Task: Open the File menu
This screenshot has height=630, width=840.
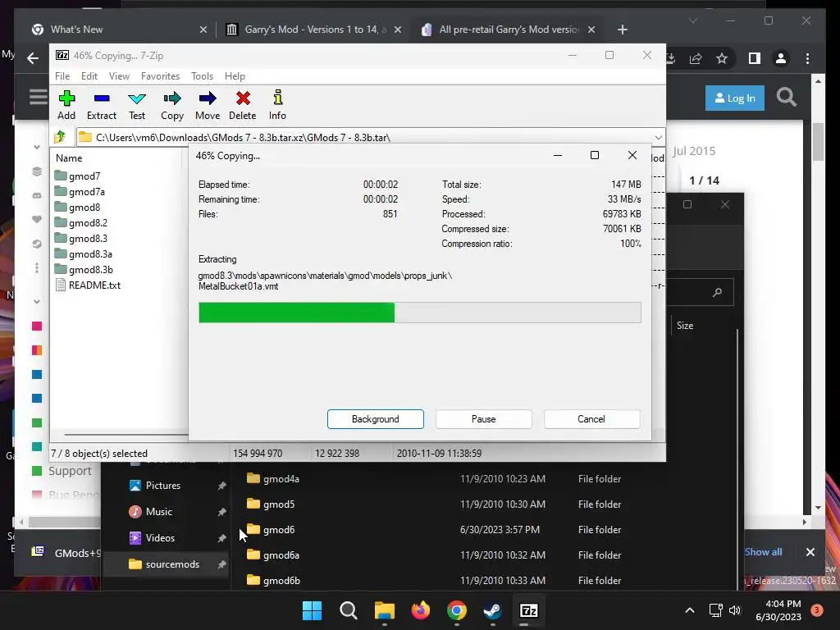Action: pyautogui.click(x=62, y=76)
